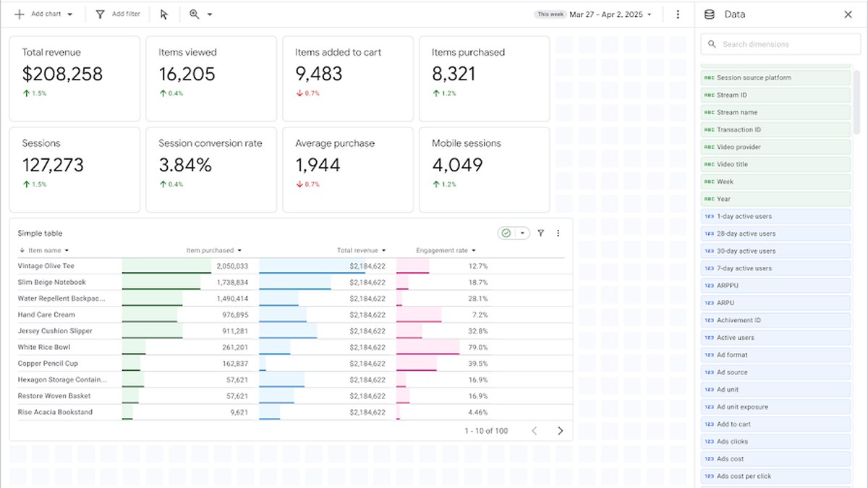Close the Data panel
The image size is (868, 488).
click(848, 14)
